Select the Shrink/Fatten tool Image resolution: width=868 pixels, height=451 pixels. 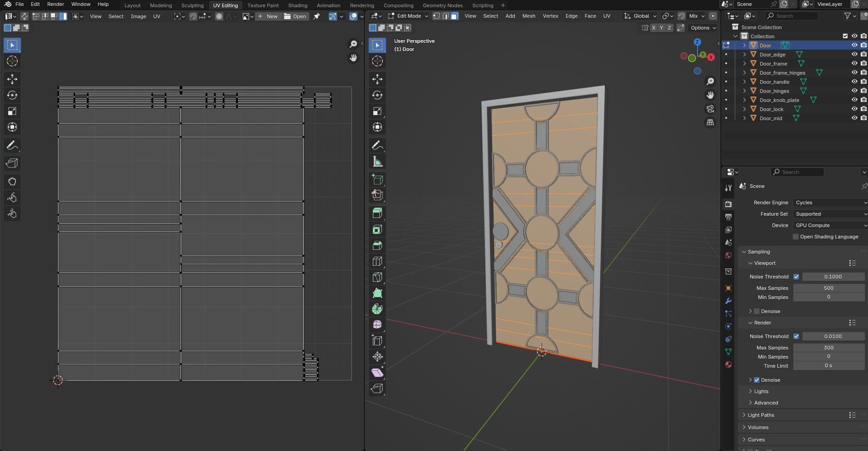(x=377, y=357)
